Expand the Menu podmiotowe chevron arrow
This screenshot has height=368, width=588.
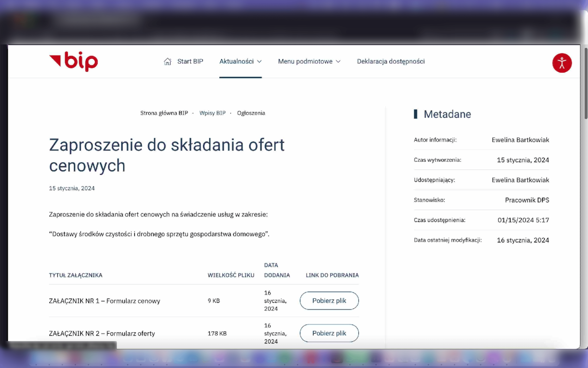point(338,62)
